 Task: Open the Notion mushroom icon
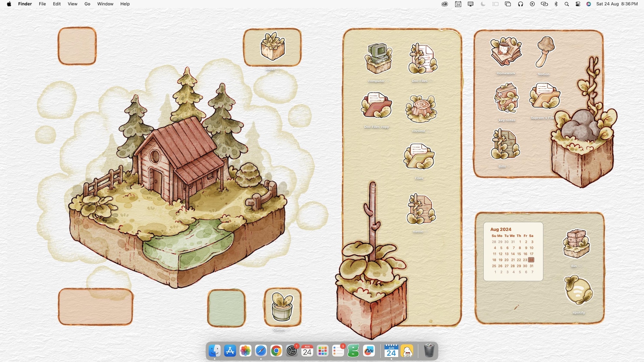pyautogui.click(x=545, y=51)
